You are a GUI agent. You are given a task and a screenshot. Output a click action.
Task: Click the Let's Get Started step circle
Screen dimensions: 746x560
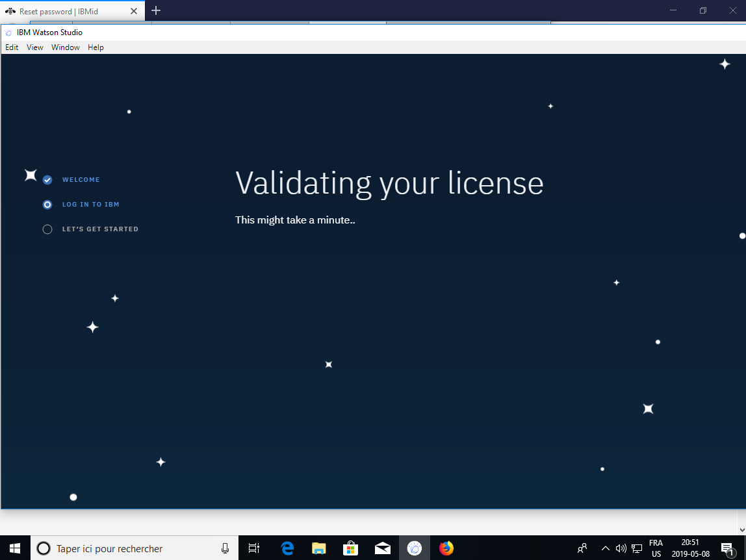click(x=47, y=229)
